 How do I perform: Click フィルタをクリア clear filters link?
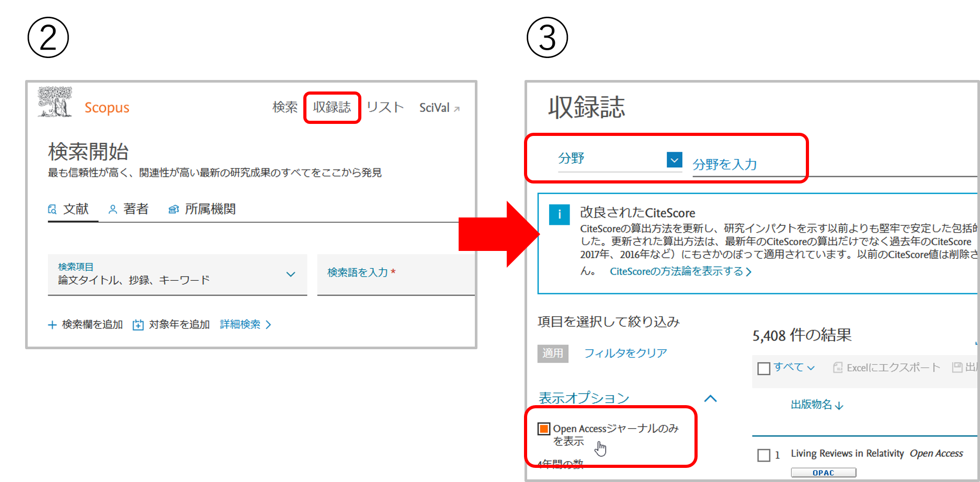625,353
